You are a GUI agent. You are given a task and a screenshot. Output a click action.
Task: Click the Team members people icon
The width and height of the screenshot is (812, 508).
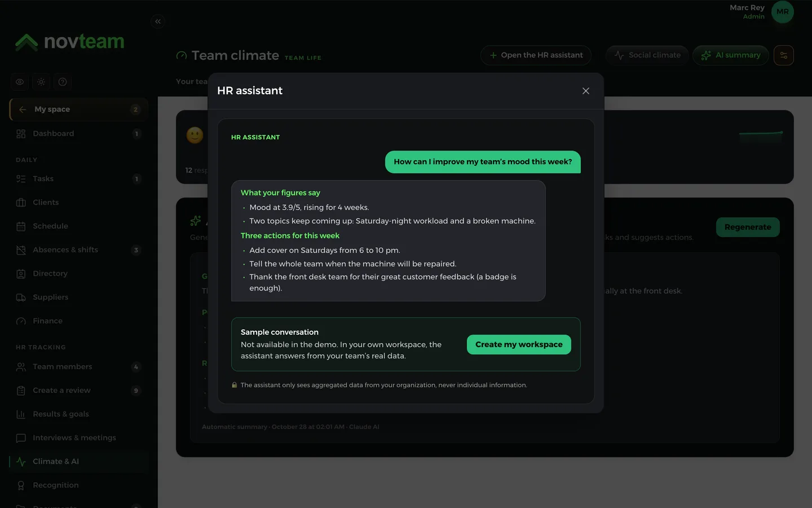[21, 367]
